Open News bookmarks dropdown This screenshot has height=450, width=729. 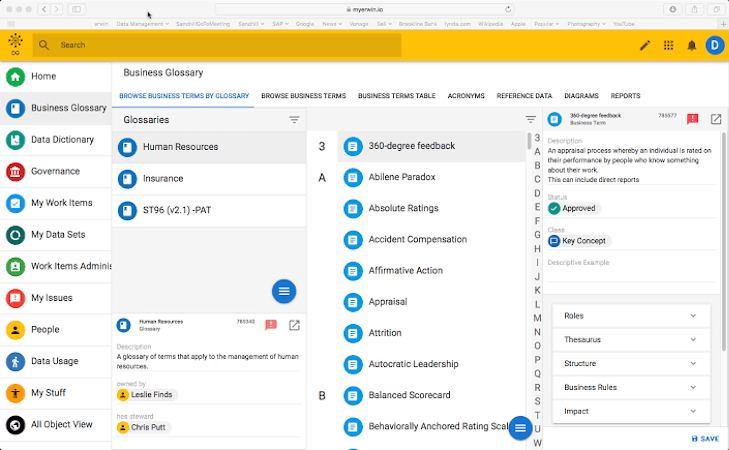pyautogui.click(x=332, y=24)
